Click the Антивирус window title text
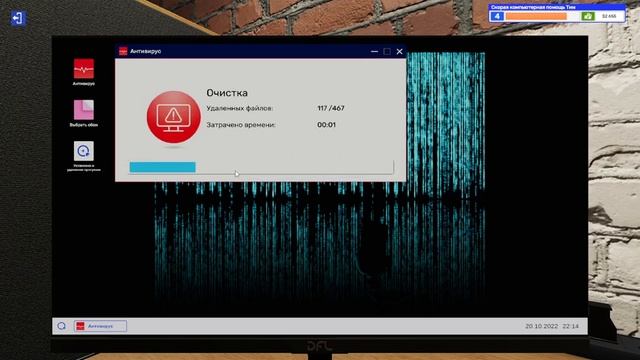Image resolution: width=640 pixels, height=360 pixels. pos(146,51)
